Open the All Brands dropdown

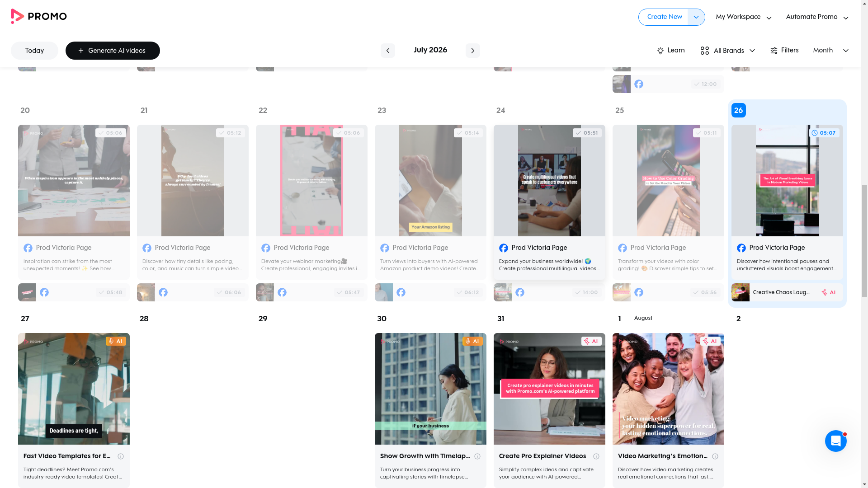[x=727, y=51]
